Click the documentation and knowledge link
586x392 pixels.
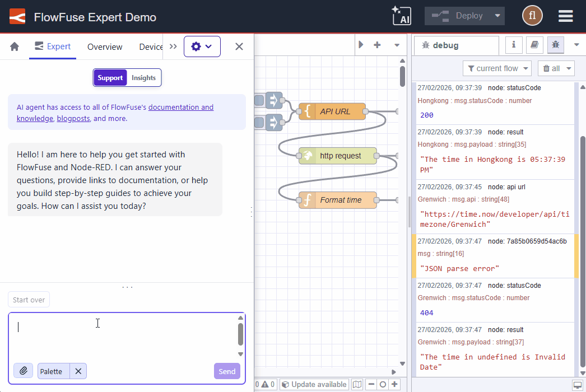[x=180, y=106]
